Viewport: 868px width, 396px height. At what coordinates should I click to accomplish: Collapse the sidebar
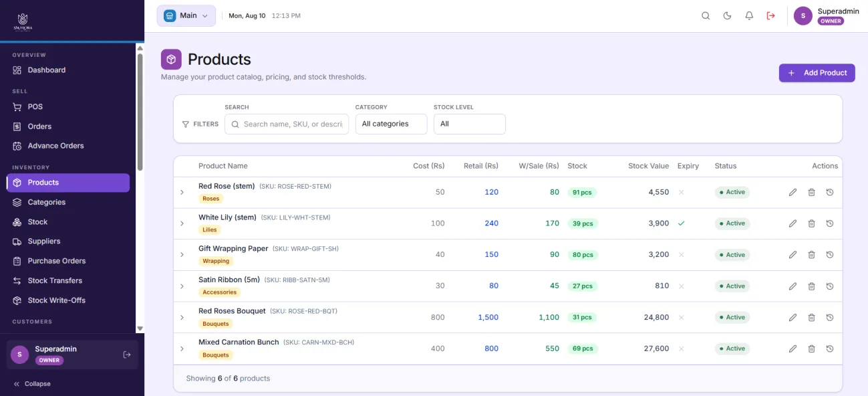pyautogui.click(x=32, y=384)
